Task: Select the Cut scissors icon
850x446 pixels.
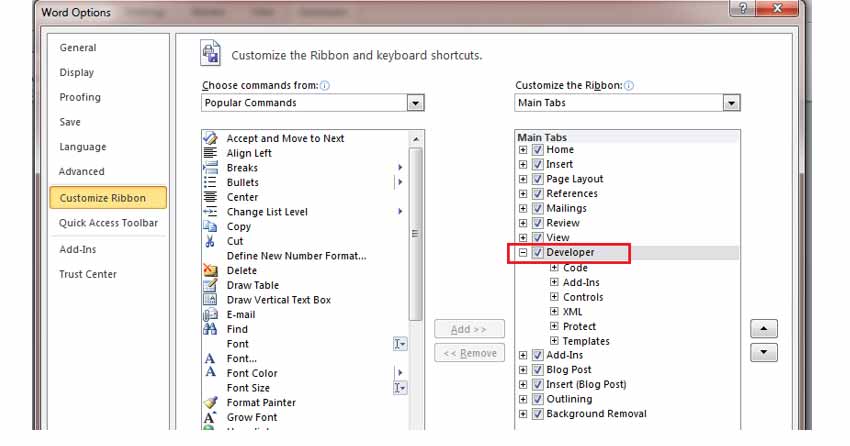Action: coord(210,241)
